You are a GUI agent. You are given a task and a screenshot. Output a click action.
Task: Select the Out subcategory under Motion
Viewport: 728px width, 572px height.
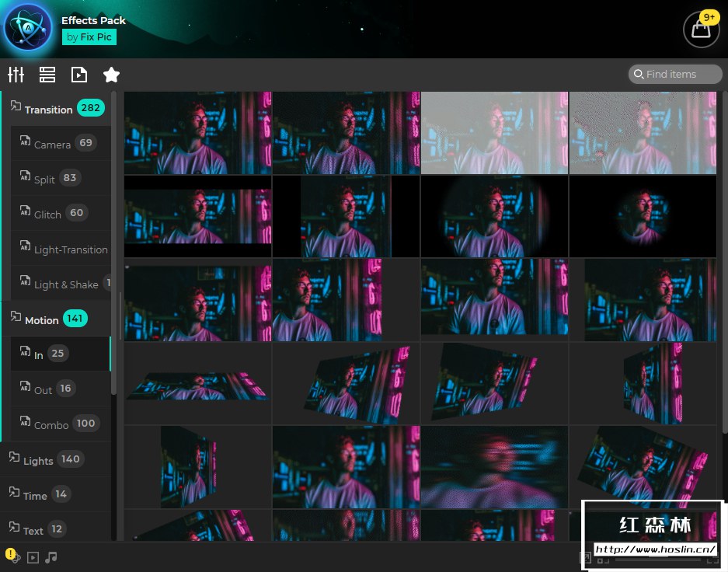click(61, 389)
